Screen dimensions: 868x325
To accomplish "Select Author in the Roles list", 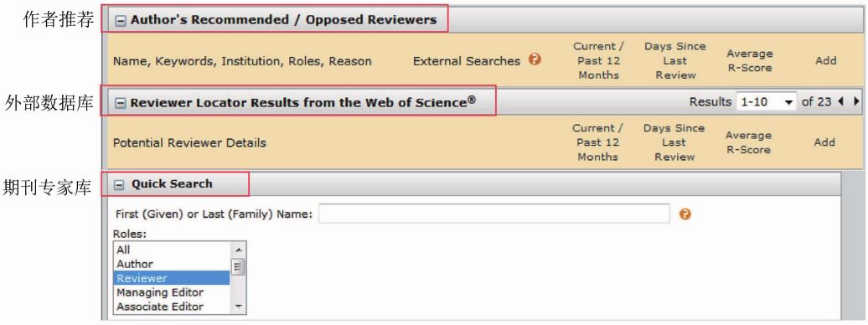I will [x=172, y=264].
